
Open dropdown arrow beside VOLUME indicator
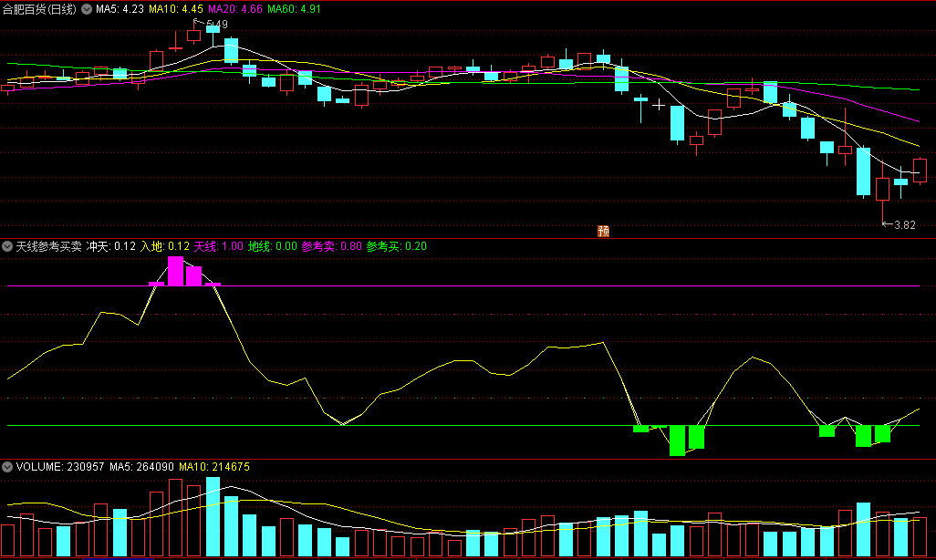(x=7, y=467)
